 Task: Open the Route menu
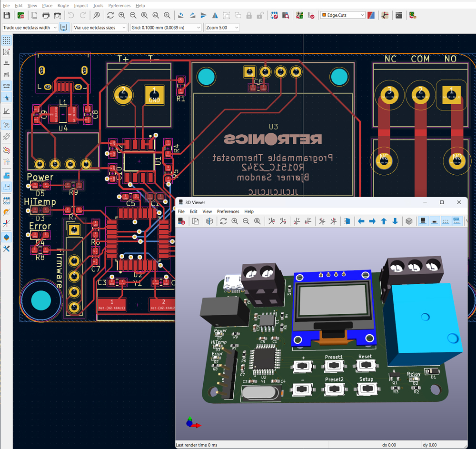tap(63, 6)
